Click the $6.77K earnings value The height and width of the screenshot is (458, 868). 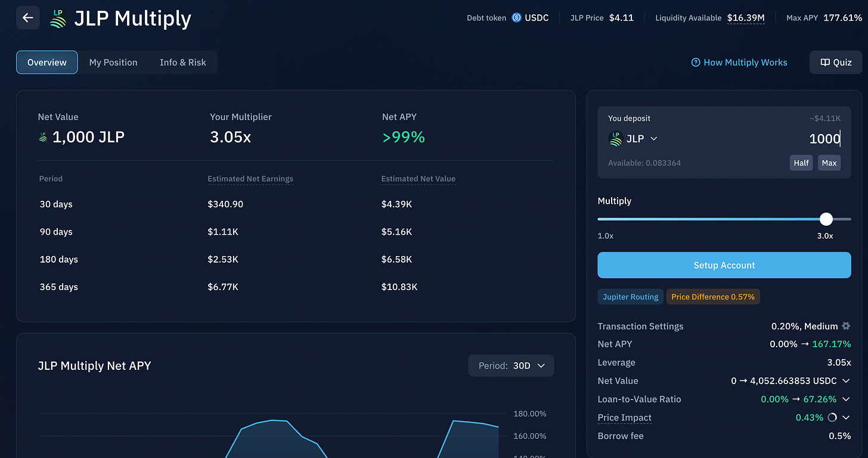223,286
